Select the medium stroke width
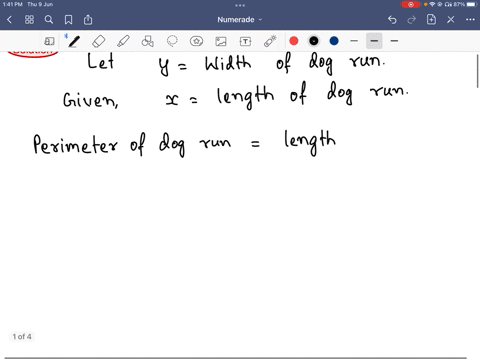The height and width of the screenshot is (360, 480). click(x=374, y=41)
